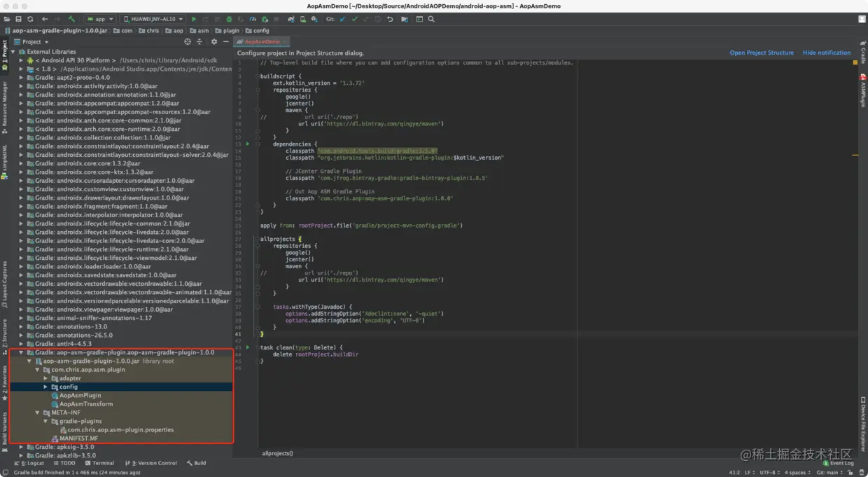Open the HUAWEI JNY-AL10 device dropdown

[x=153, y=19]
